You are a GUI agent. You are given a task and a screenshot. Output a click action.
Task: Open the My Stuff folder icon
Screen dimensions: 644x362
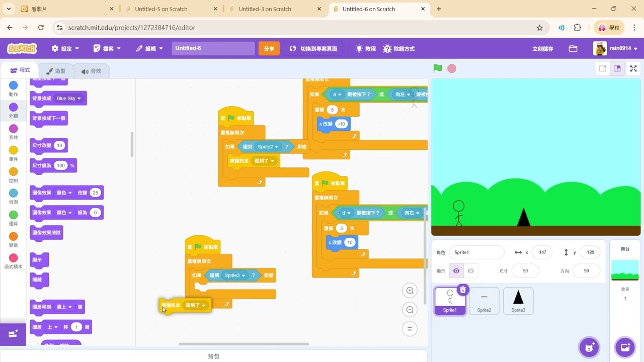(x=573, y=49)
